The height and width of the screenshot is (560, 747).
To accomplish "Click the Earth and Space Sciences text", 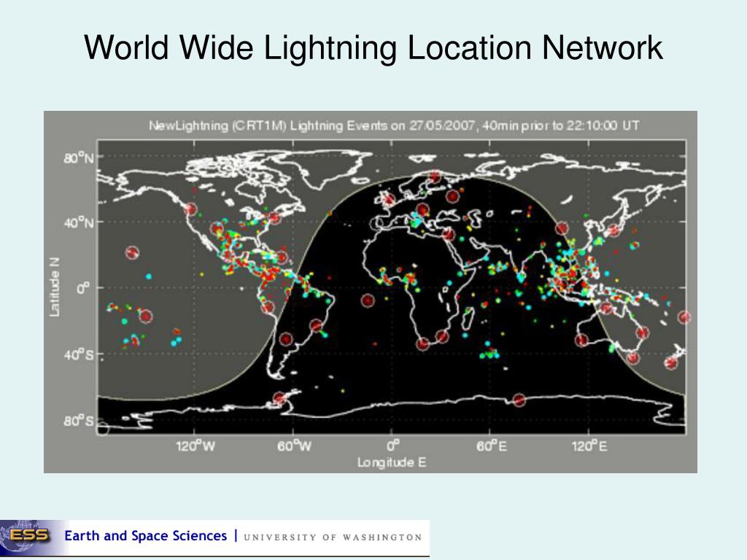I will click(x=145, y=536).
